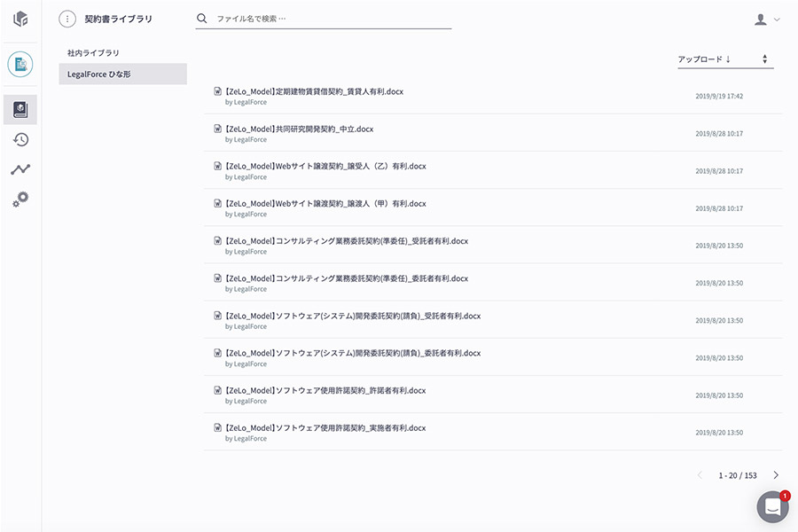798x532 pixels.
Task: Open 定期建物賃貸借契約_賃貸人有利.docx
Action: (x=315, y=91)
